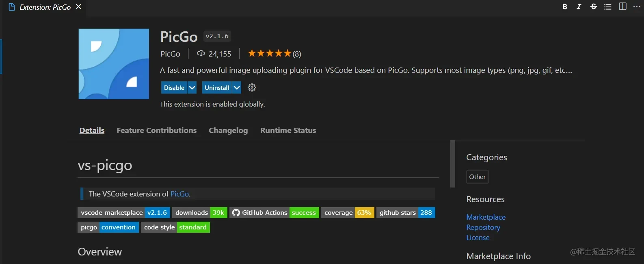
Task: Toggle bold formatting icon
Action: pyautogui.click(x=565, y=7)
